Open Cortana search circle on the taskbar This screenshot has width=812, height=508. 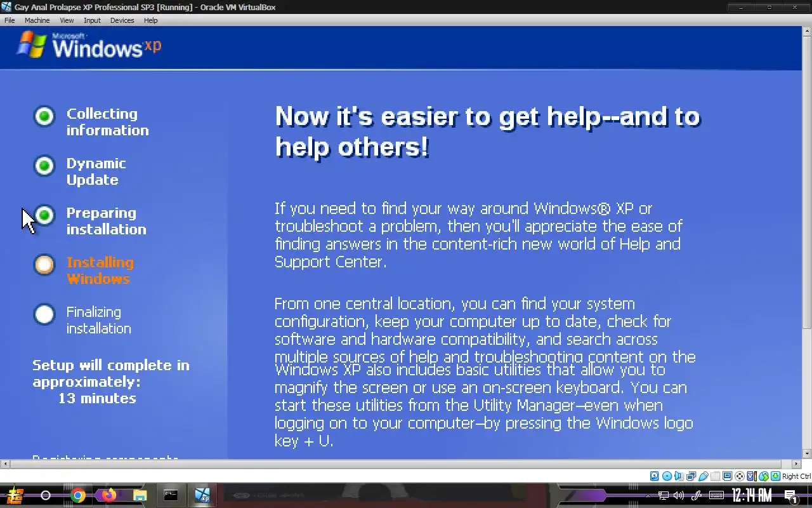[46, 495]
